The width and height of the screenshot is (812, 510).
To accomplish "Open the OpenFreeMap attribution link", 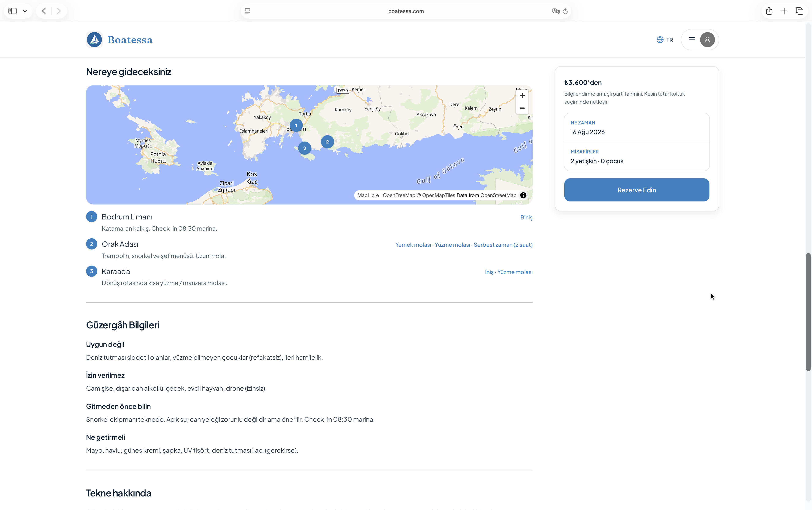I will [399, 195].
